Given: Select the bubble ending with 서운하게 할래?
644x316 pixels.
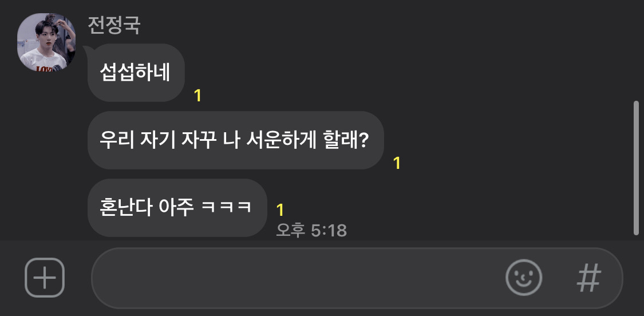Looking at the screenshot, I should click(236, 140).
